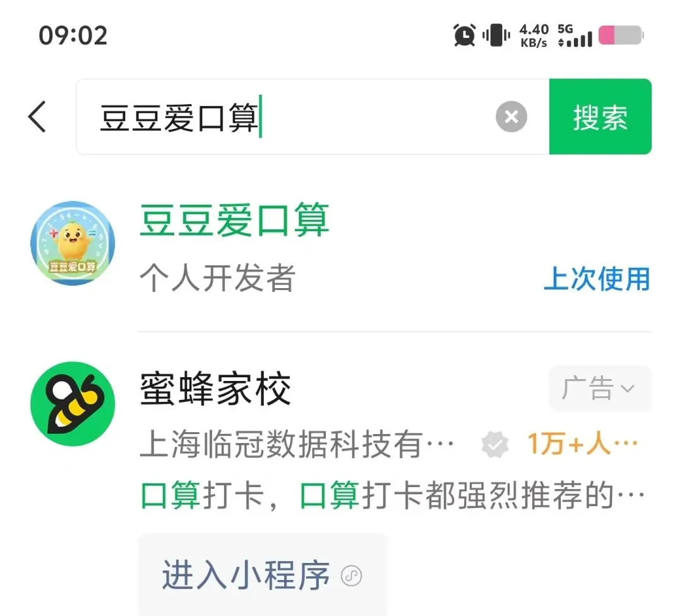This screenshot has width=682, height=616.
Task: Tap the 5G signal strength icon
Action: pos(575,35)
